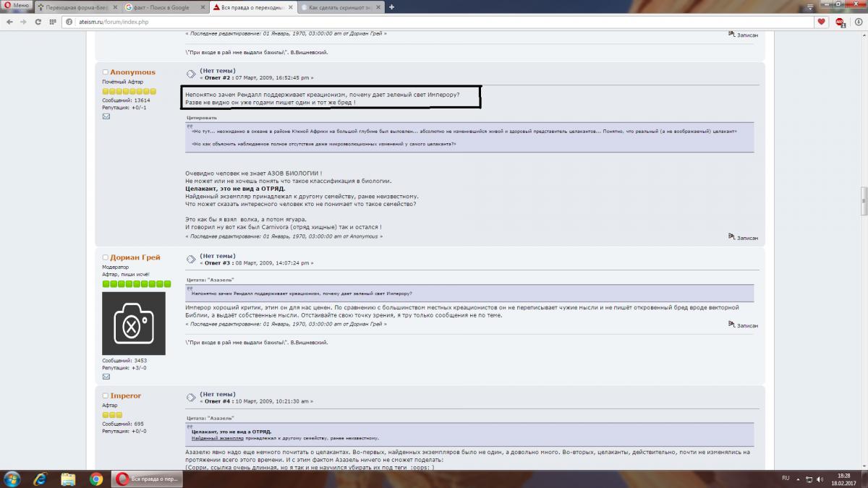Open the Opera Меню dropdown
This screenshot has width=868, height=488.
[16, 7]
